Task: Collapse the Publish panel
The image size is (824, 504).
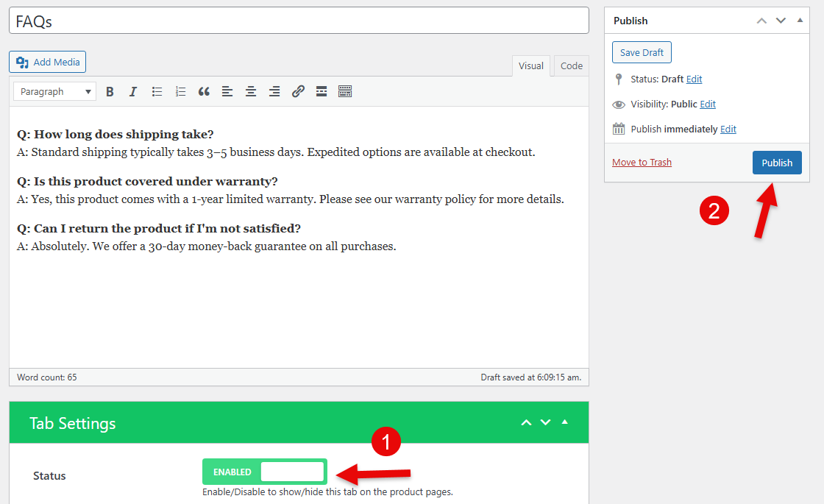Action: (800, 21)
